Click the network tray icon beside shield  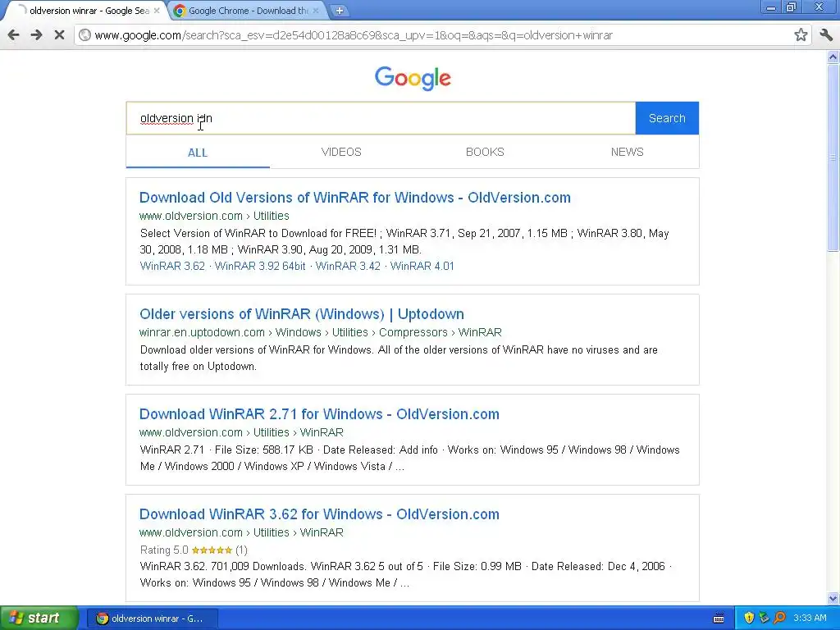[x=764, y=619]
